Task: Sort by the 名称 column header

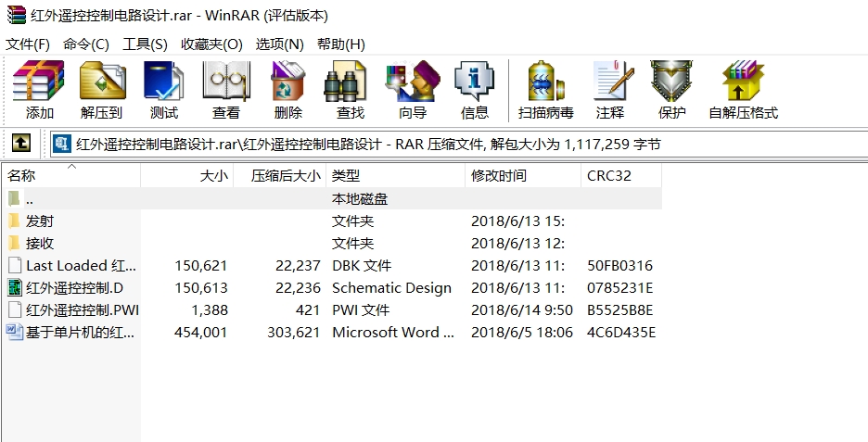Action: coord(70,176)
